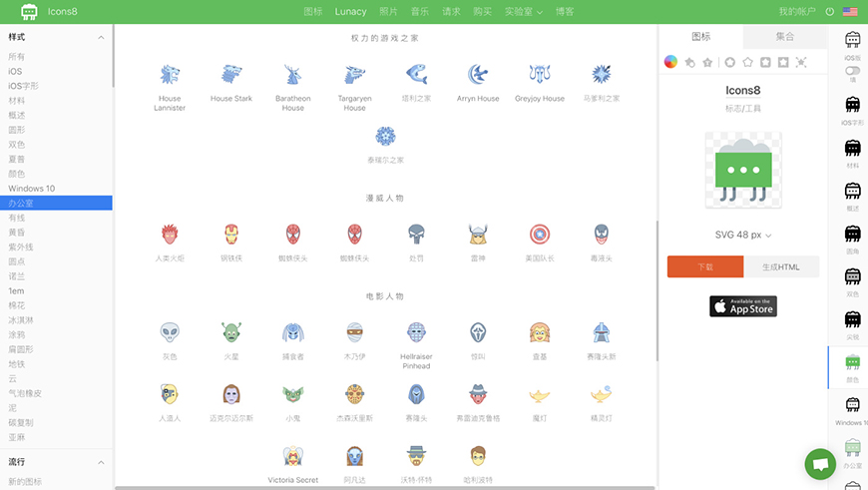The height and width of the screenshot is (490, 868).
Task: Select the House Lannister lion icon
Action: 170,74
